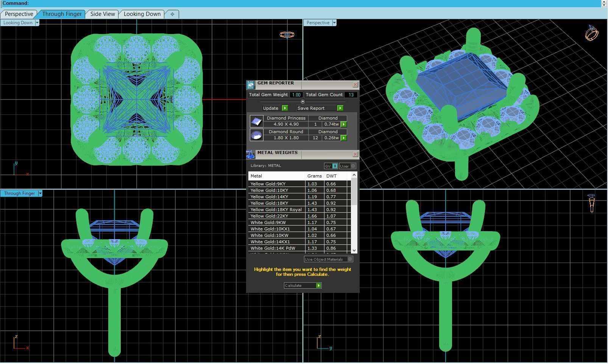Click the Calculate button
This screenshot has height=364, width=608.
tap(302, 286)
